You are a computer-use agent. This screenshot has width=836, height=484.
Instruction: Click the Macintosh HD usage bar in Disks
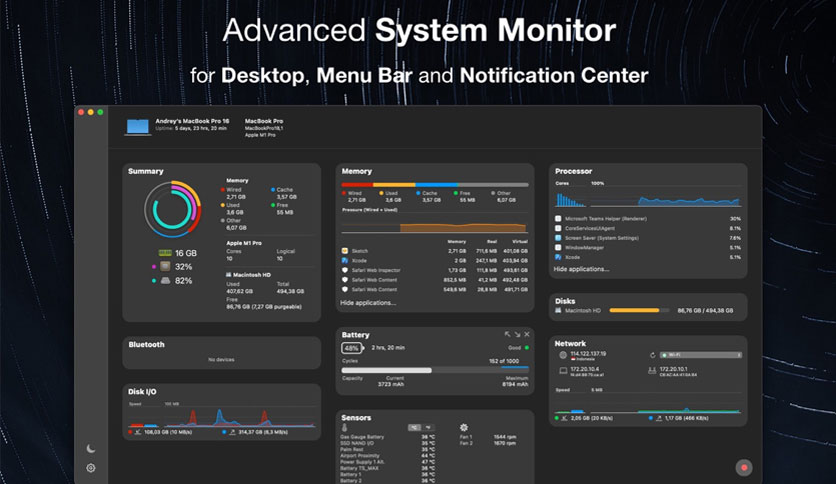pos(639,310)
